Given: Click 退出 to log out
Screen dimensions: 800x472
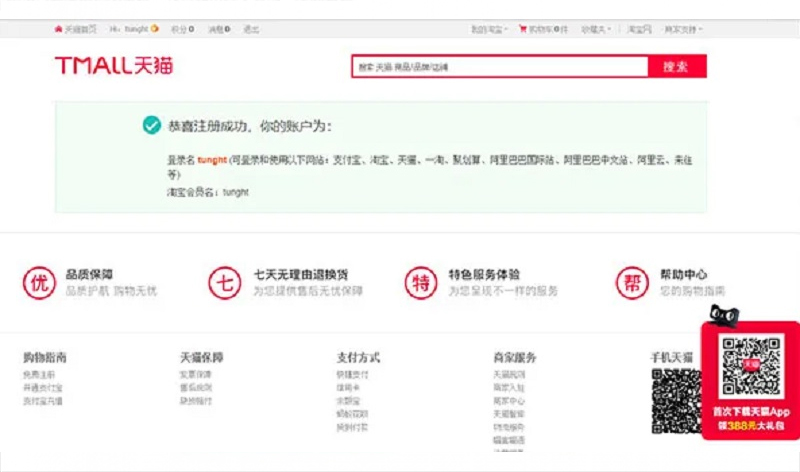Looking at the screenshot, I should coord(251,29).
